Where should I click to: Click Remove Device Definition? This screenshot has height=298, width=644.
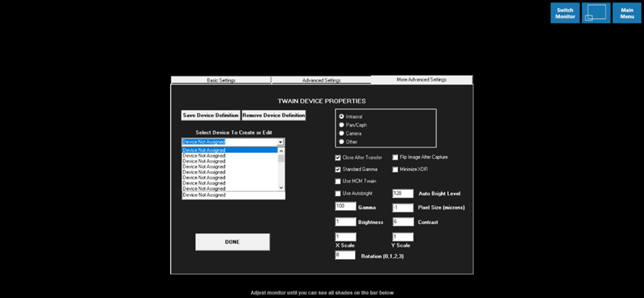point(273,115)
